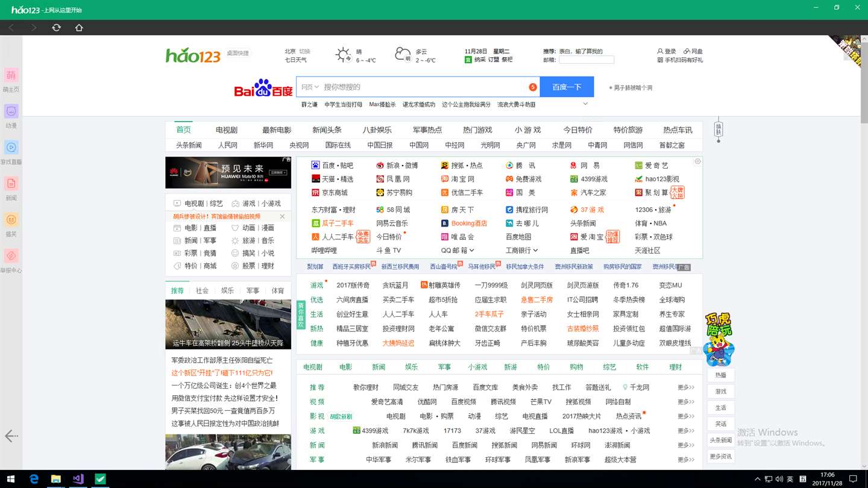Open the gear settings icon of the site grid
The image size is (868, 488).
(x=697, y=161)
